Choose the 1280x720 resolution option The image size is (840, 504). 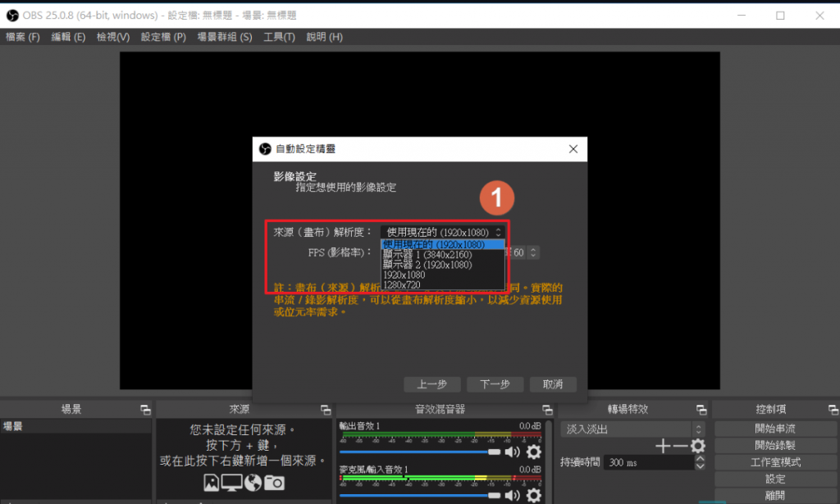click(442, 285)
